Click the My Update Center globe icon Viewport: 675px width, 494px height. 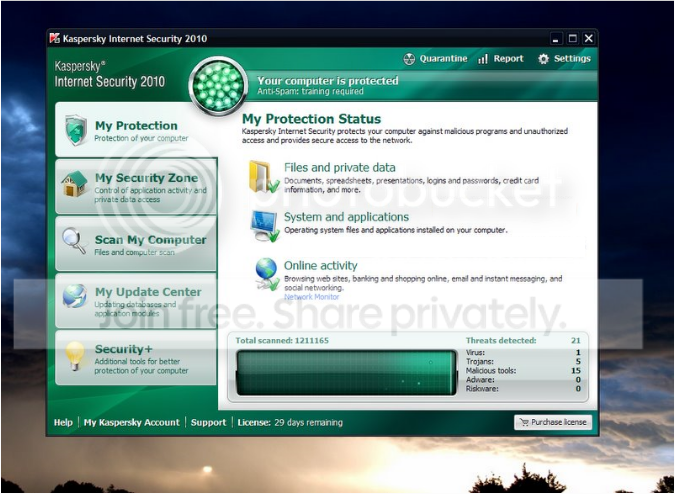point(74,296)
